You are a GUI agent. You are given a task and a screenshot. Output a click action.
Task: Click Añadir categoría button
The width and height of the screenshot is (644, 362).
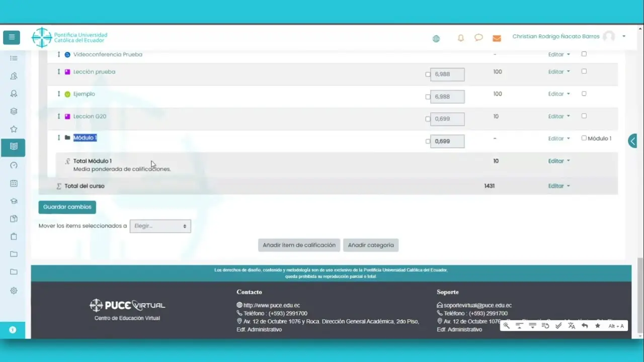coord(371,245)
